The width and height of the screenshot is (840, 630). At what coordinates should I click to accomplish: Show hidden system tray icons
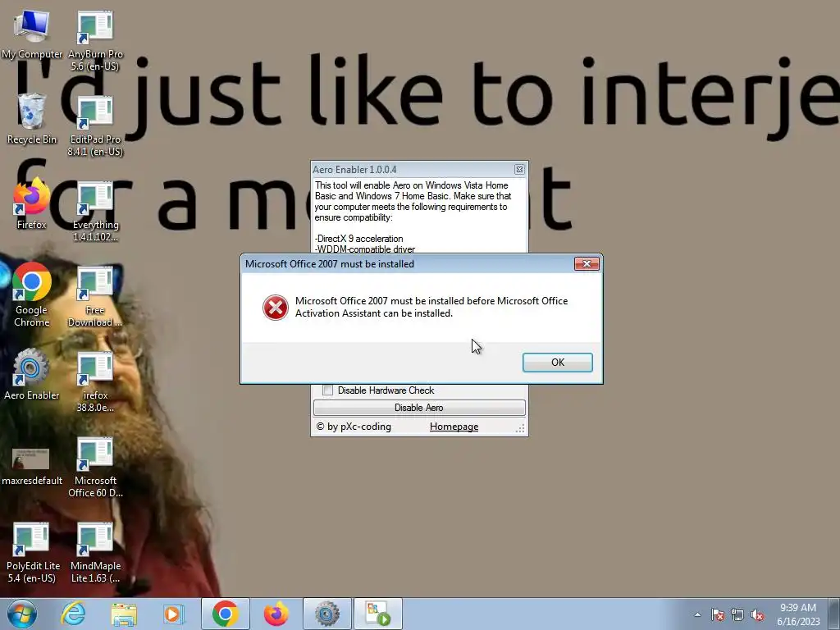[x=697, y=614]
